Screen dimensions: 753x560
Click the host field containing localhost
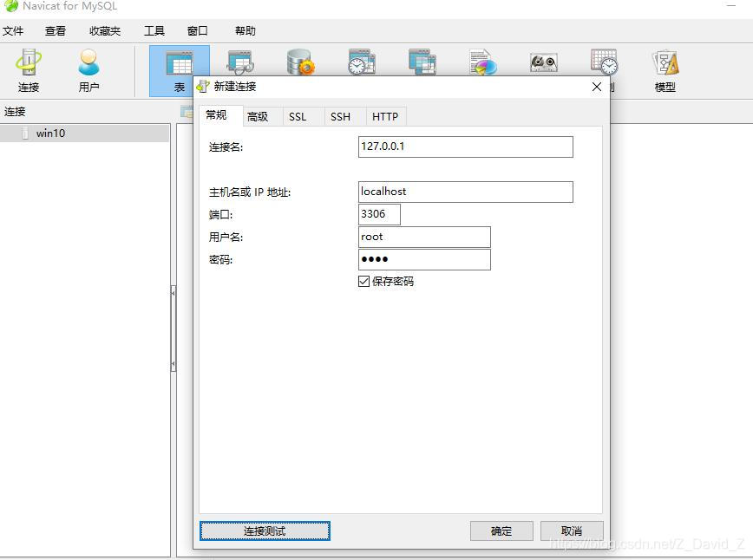tap(465, 192)
